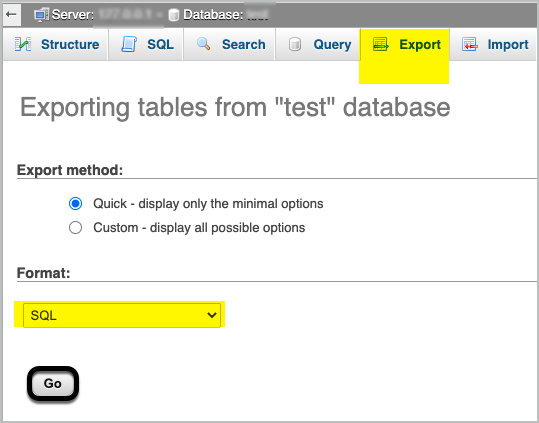Click the server computer icon
The image size is (539, 423).
pos(41,15)
